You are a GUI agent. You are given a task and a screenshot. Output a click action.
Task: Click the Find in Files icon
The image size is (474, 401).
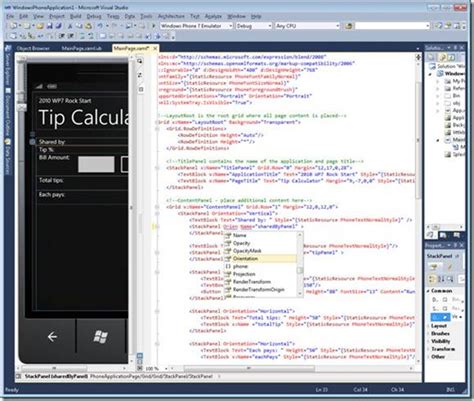tap(349, 26)
